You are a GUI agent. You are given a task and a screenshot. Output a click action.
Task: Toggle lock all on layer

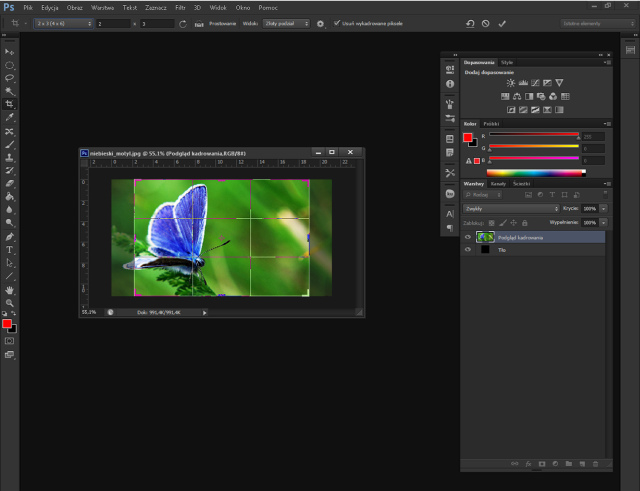(525, 223)
